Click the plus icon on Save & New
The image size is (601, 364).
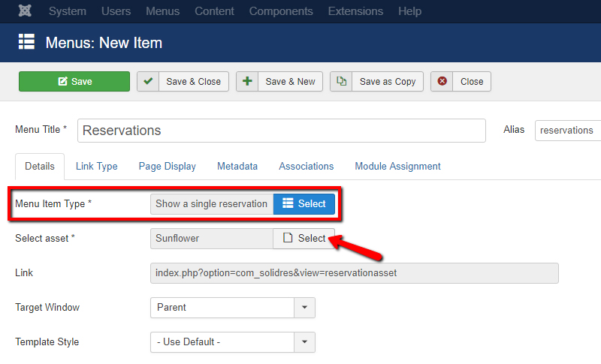(x=247, y=82)
